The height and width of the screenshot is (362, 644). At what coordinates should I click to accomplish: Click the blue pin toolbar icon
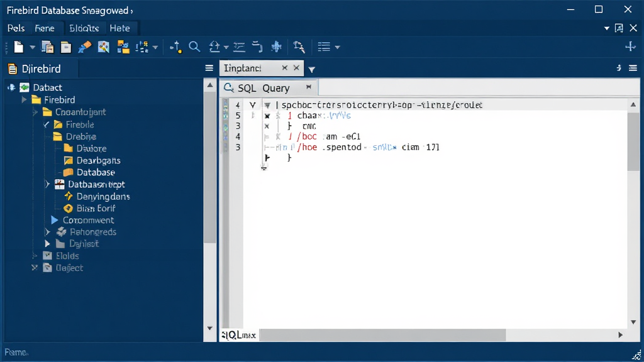277,47
